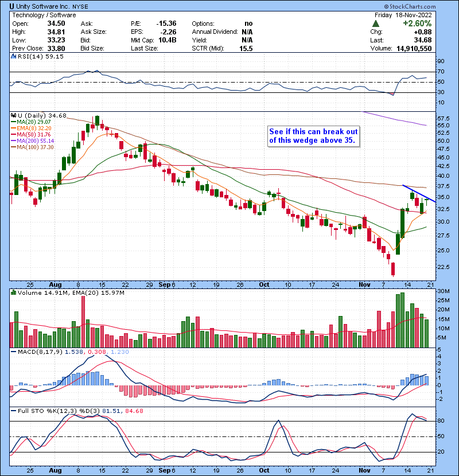Click the Chg value +0.88

click(x=422, y=32)
